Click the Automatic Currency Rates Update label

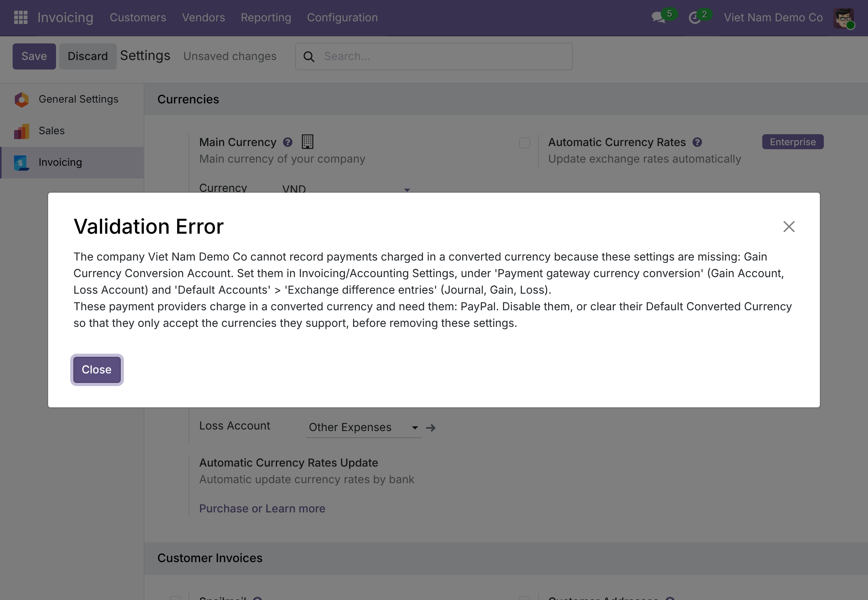288,463
